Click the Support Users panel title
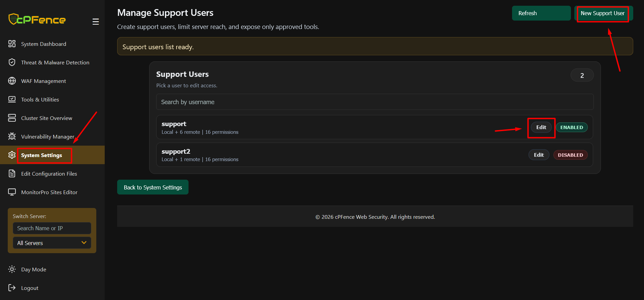 click(x=182, y=74)
